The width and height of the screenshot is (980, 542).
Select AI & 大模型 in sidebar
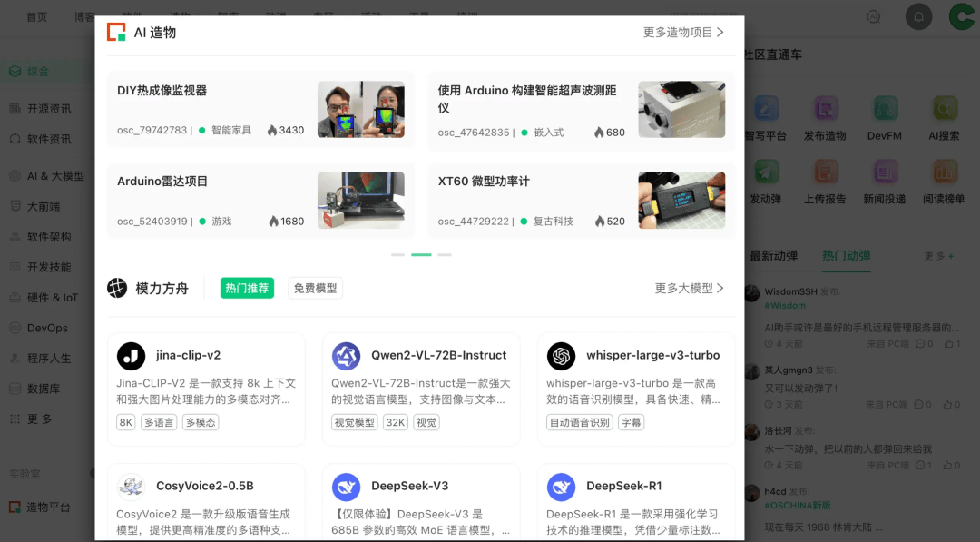(x=54, y=176)
